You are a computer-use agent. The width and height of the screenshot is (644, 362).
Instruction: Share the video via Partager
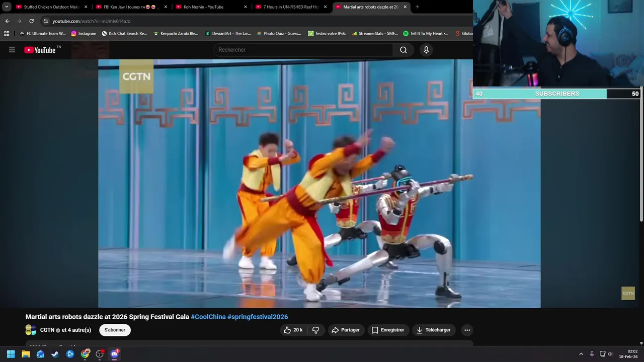point(346,330)
